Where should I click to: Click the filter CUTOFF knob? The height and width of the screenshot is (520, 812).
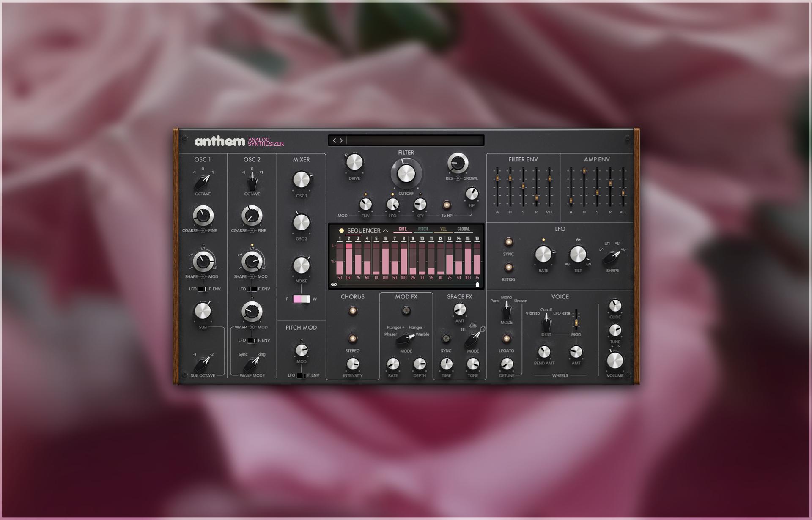tap(406, 173)
